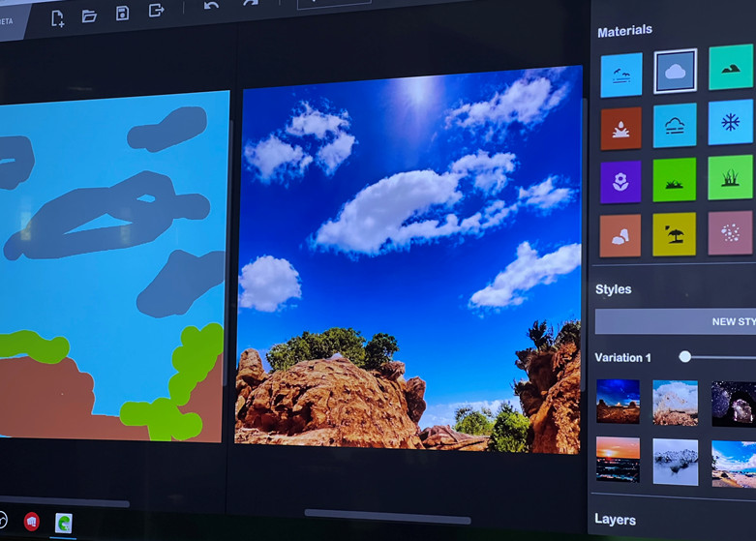This screenshot has height=541, width=756.
Task: Open a file with the folder icon
Action: tap(89, 15)
